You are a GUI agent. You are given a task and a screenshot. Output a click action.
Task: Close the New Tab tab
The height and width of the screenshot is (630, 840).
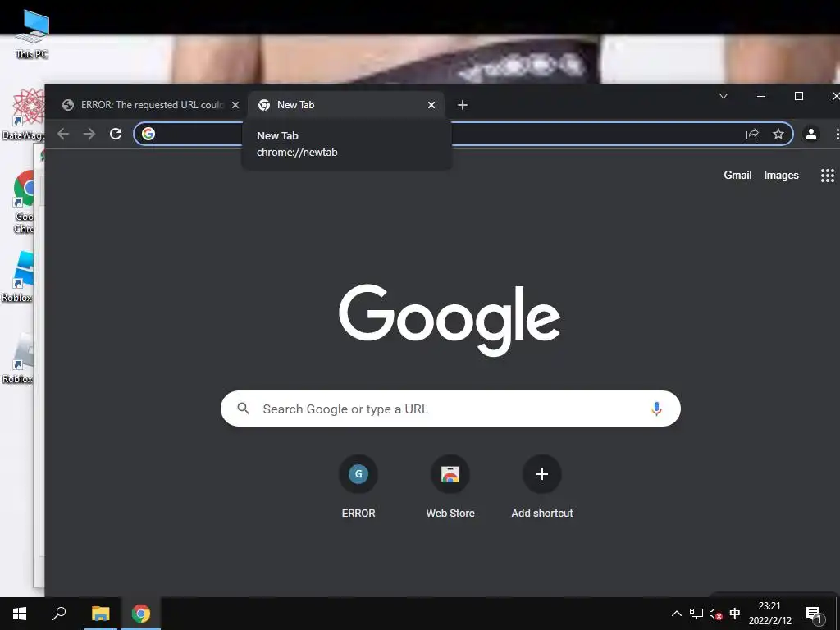coord(431,105)
